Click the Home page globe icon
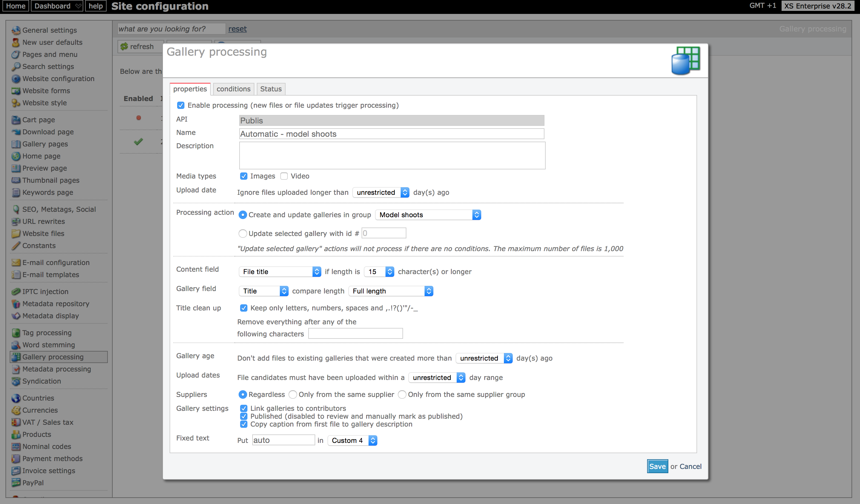860x504 pixels. coord(16,156)
